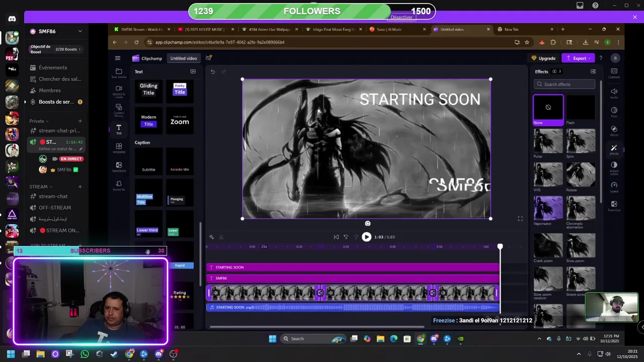
Task: Click the Search effects input field
Action: click(x=565, y=84)
